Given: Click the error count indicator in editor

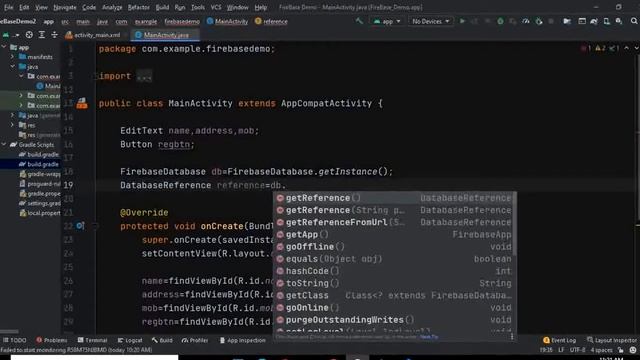Looking at the screenshot, I should pos(586,49).
